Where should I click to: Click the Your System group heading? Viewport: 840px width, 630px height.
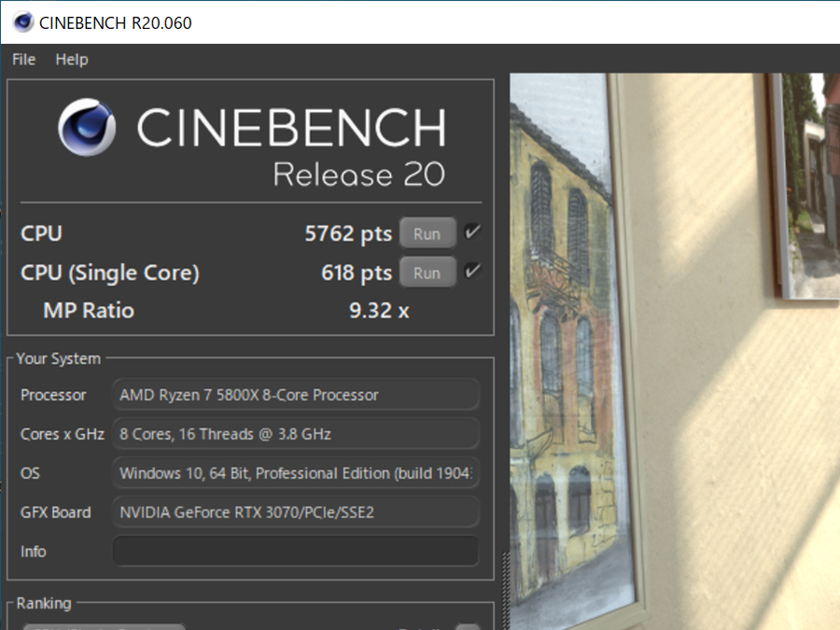59,358
